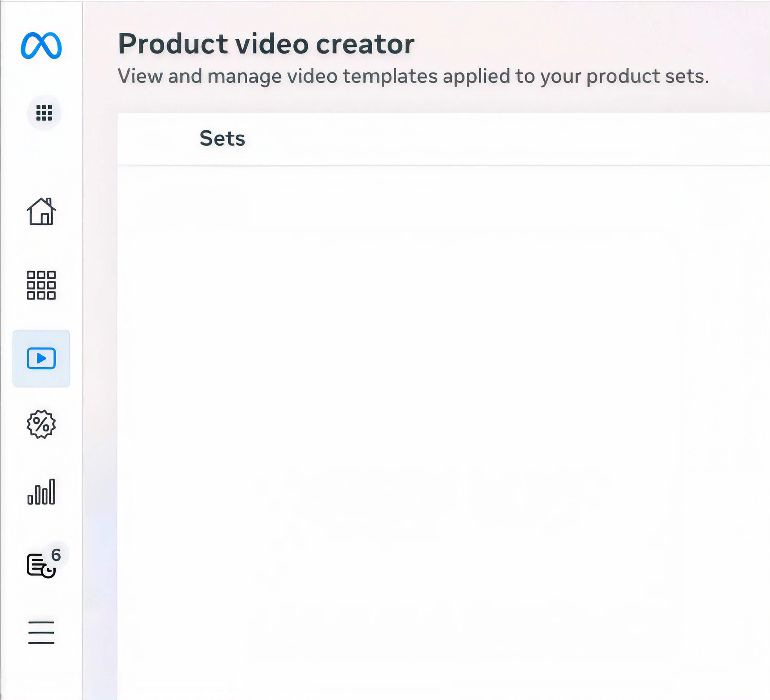Click the header row right of Sets
Viewport: 770px width, 700px height.
(x=508, y=139)
